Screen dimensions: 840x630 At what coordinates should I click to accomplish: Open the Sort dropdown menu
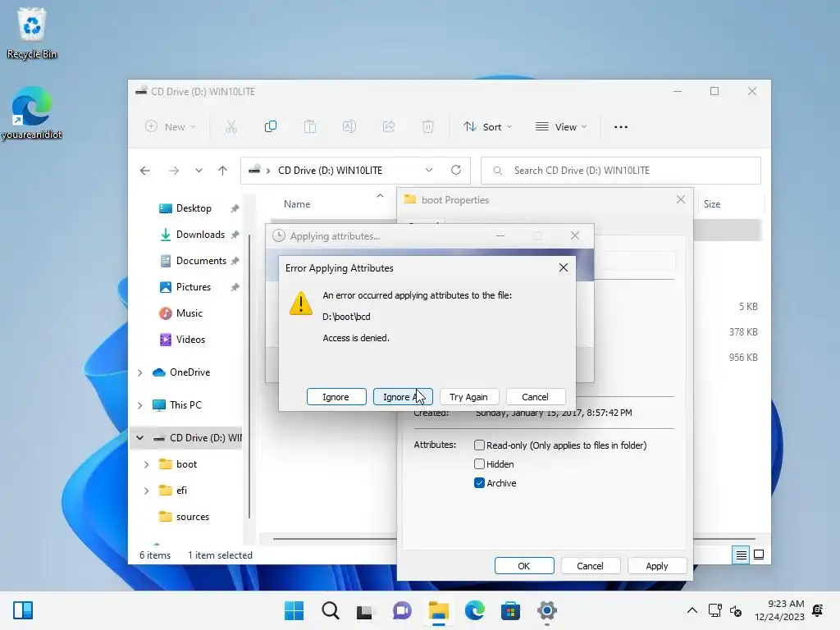pyautogui.click(x=488, y=127)
